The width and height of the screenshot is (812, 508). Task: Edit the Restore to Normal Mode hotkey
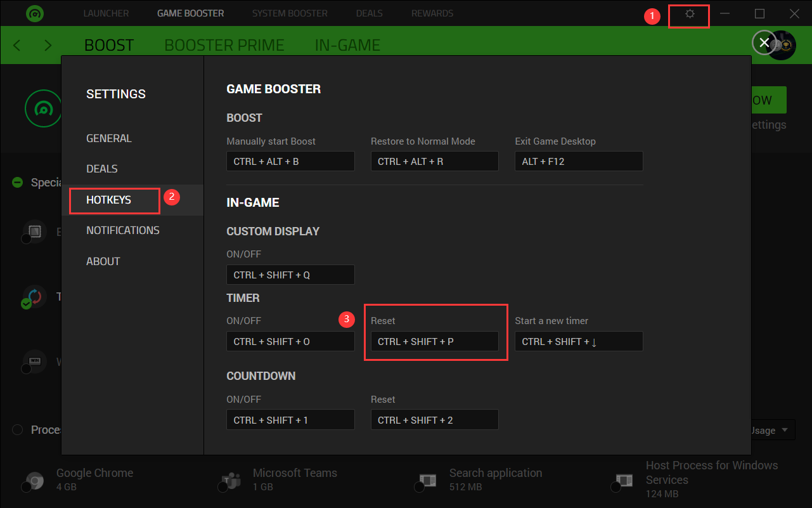(435, 161)
